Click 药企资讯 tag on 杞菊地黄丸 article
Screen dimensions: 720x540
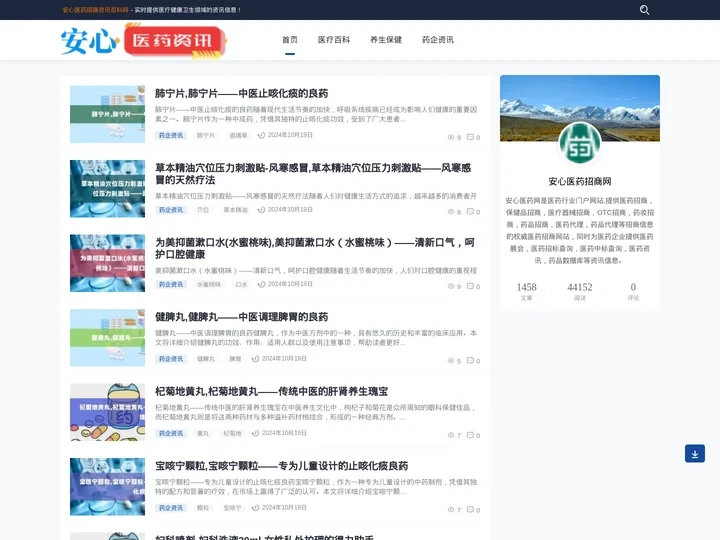171,433
